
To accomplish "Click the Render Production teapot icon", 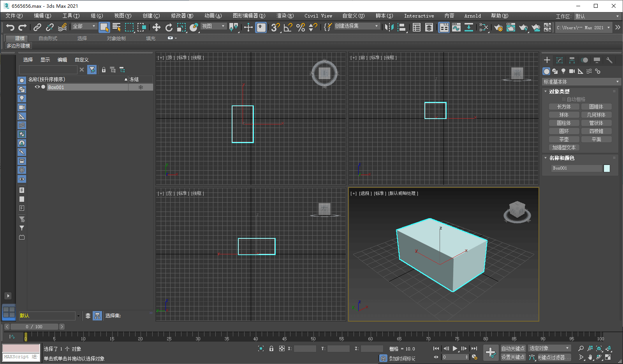I will click(523, 27).
